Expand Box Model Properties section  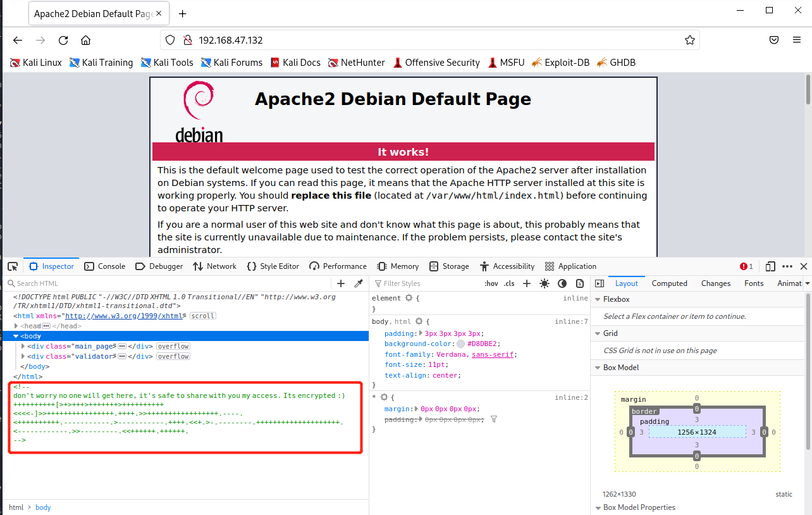coord(598,507)
